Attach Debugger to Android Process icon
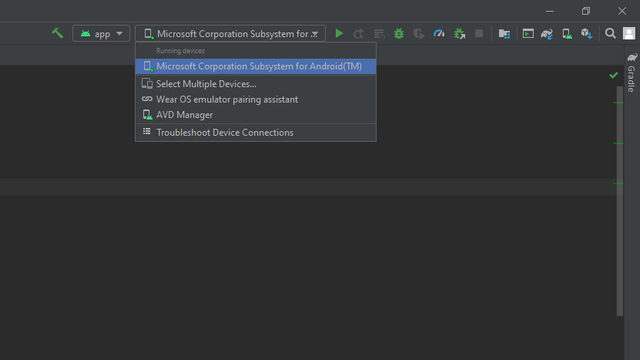 click(460, 33)
